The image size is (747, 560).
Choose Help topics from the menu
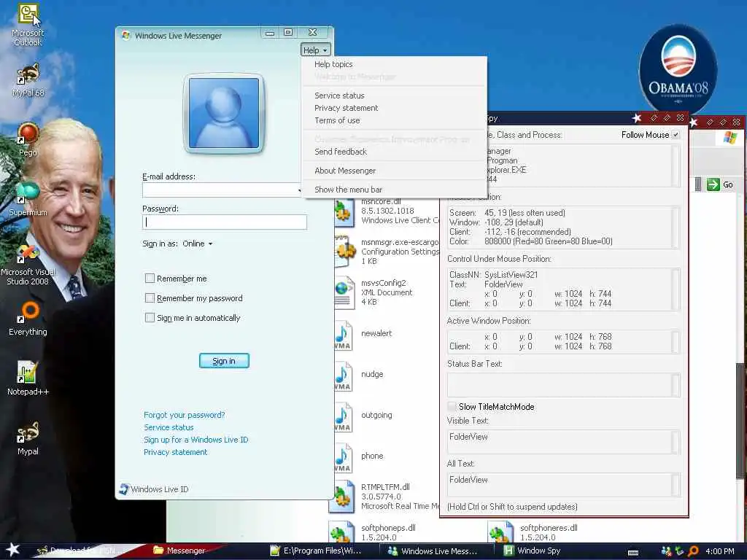333,64
